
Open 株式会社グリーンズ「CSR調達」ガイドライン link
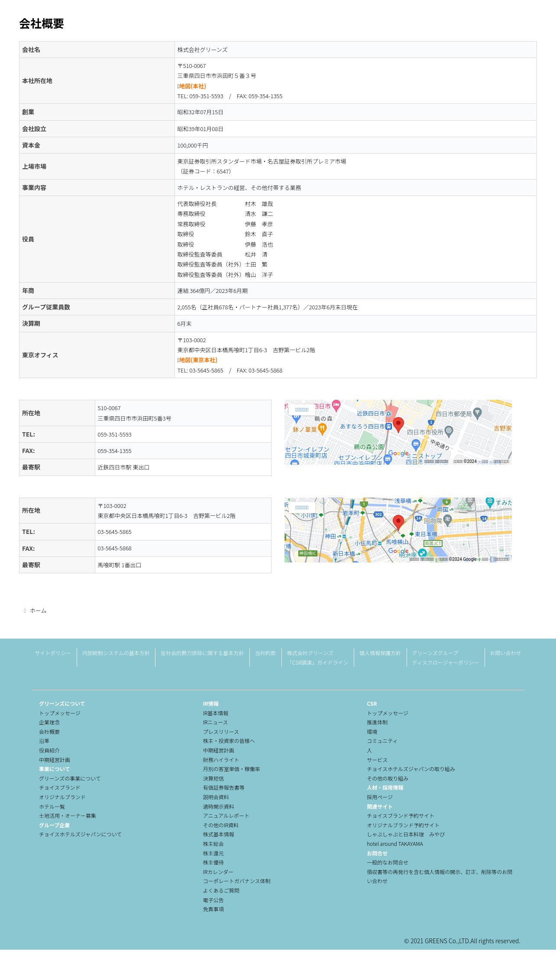(x=317, y=658)
